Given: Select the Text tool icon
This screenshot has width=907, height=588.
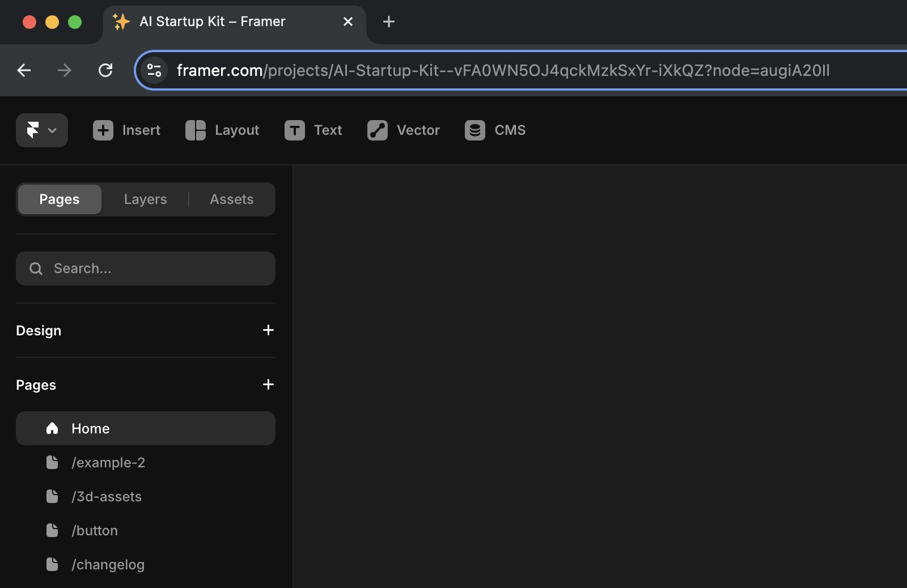Looking at the screenshot, I should click(x=295, y=130).
